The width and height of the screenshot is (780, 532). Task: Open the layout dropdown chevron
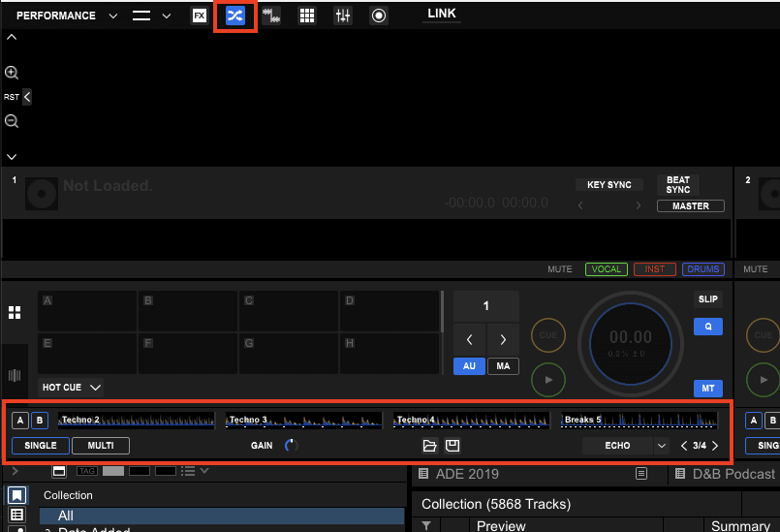pos(167,16)
